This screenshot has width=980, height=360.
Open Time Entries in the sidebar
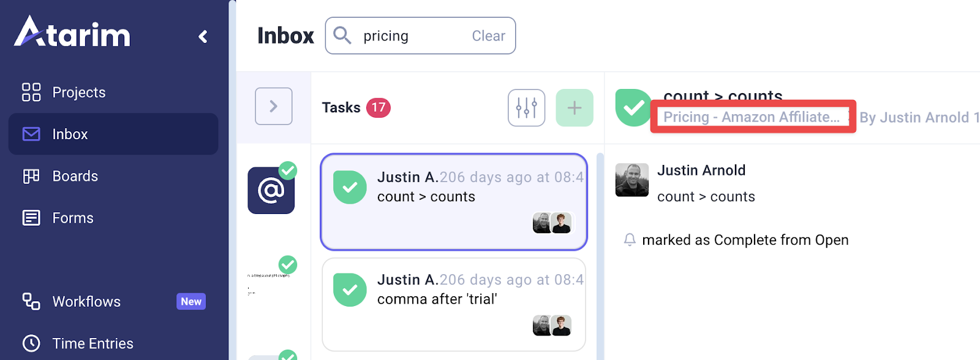point(92,343)
